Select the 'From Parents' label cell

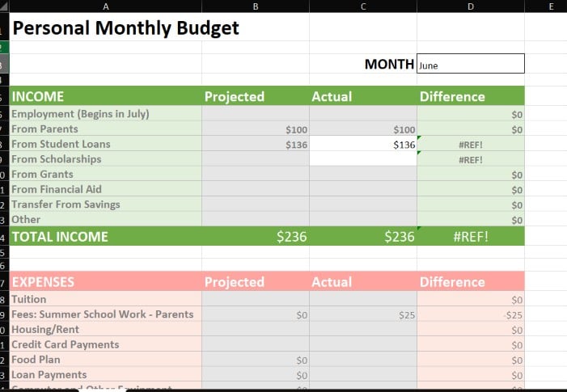point(106,129)
